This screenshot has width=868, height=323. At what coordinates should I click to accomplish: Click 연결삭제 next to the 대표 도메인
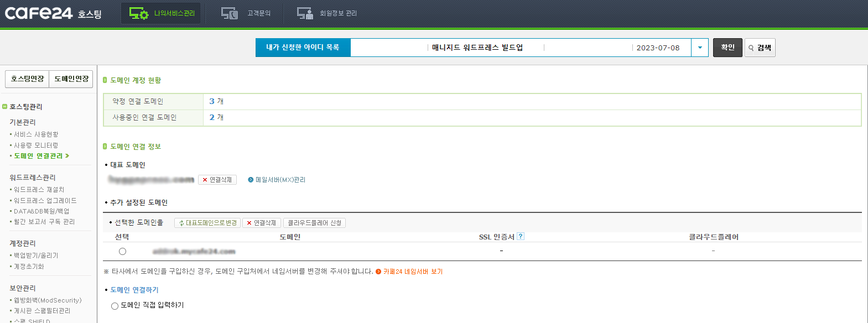(x=217, y=180)
